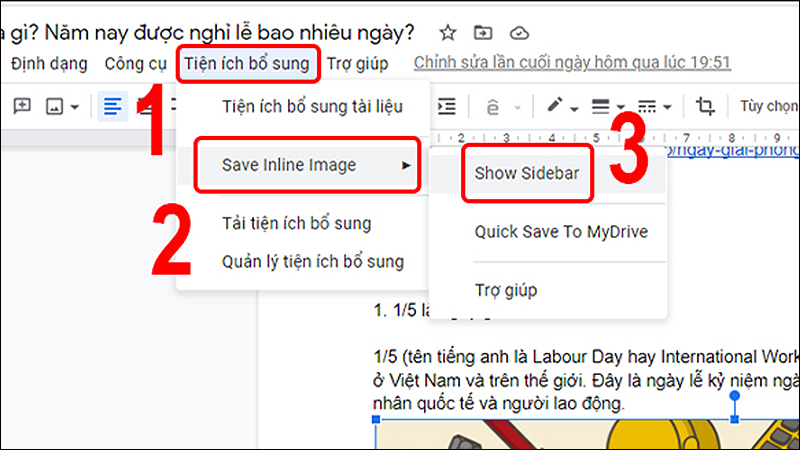Open the last edit history link
The width and height of the screenshot is (800, 450).
[x=572, y=62]
